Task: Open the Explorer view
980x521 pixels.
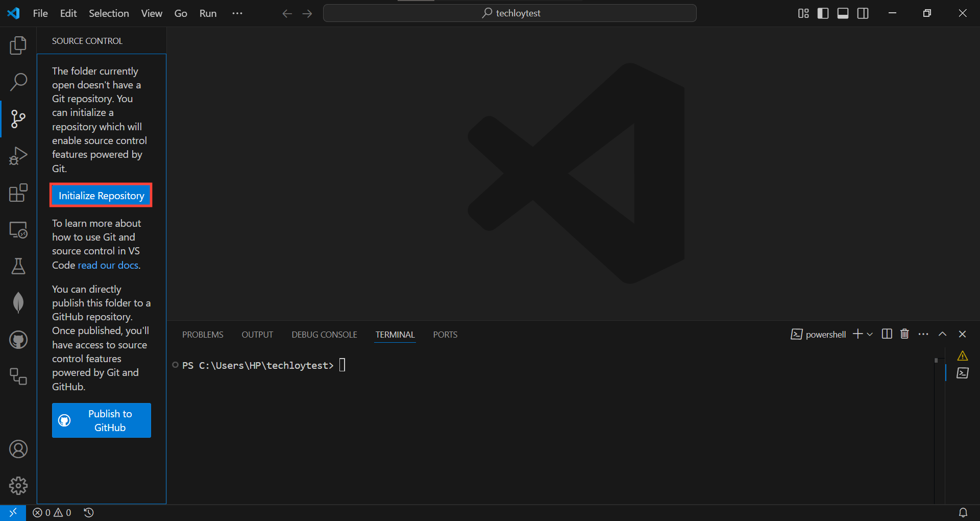Action: 18,45
